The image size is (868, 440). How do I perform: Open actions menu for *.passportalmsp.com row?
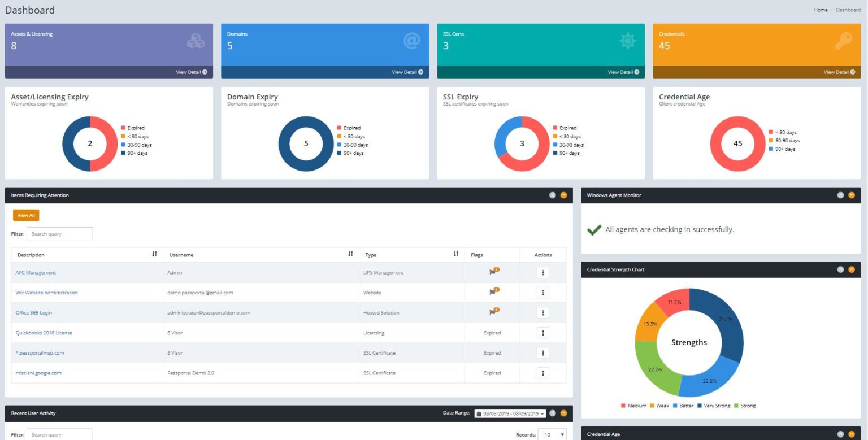(x=542, y=353)
